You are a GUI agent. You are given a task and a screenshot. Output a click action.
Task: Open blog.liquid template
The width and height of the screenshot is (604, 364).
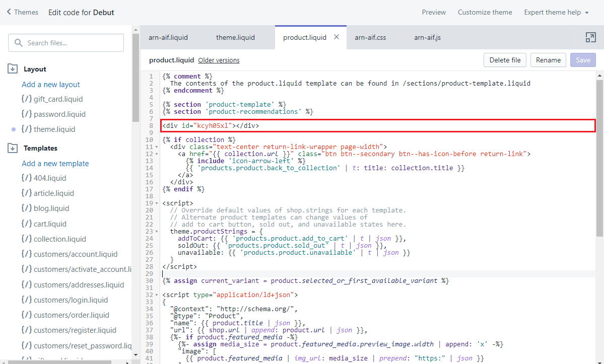tap(51, 208)
